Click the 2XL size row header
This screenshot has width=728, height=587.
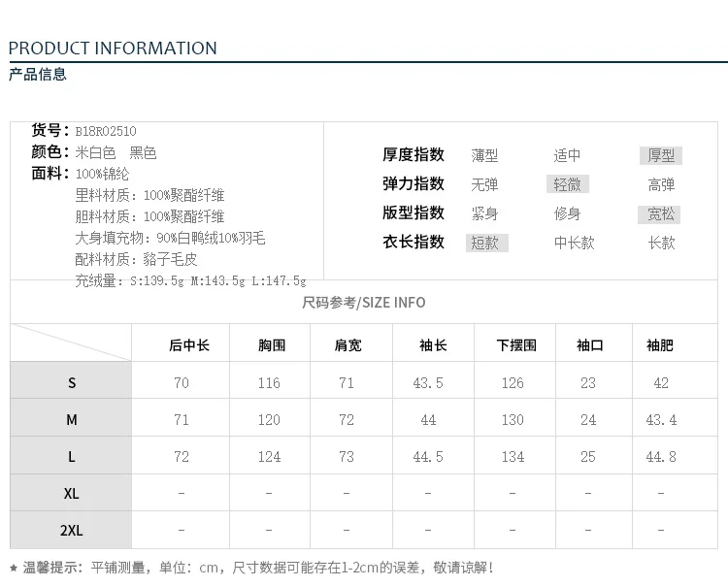point(71,531)
